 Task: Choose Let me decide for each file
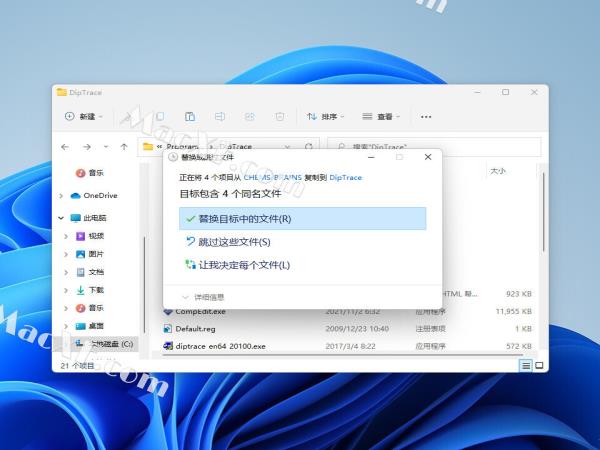point(238,265)
